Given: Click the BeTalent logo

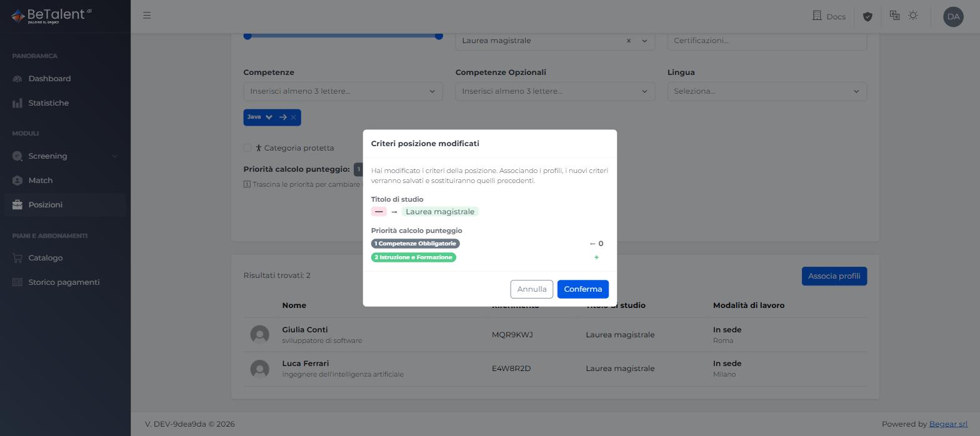Looking at the screenshot, I should pos(51,16).
